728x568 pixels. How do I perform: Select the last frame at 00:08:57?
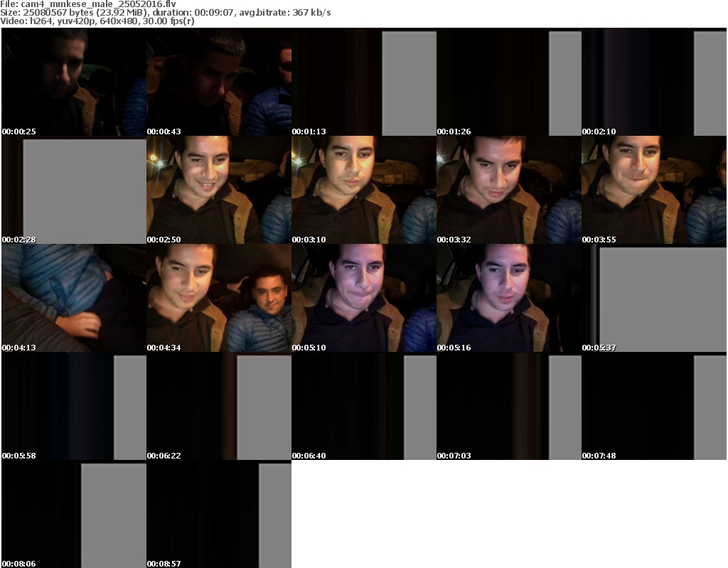(x=219, y=514)
